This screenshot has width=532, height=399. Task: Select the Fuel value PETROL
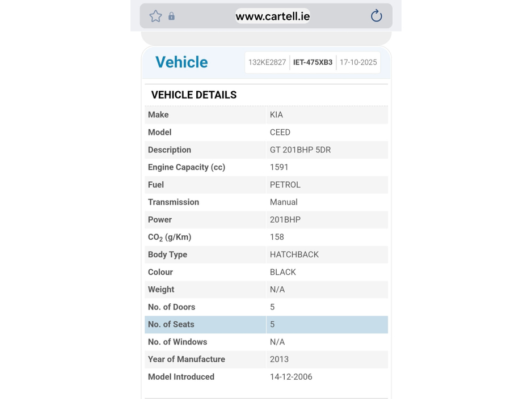tap(285, 185)
